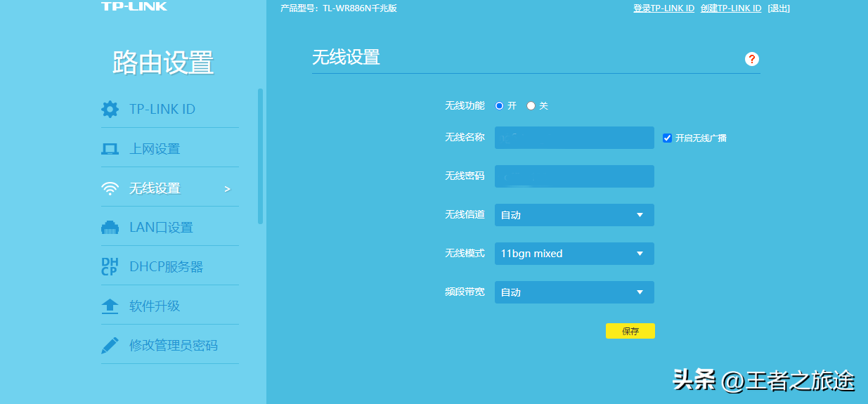Open the 无线信道 dropdown

click(574, 215)
